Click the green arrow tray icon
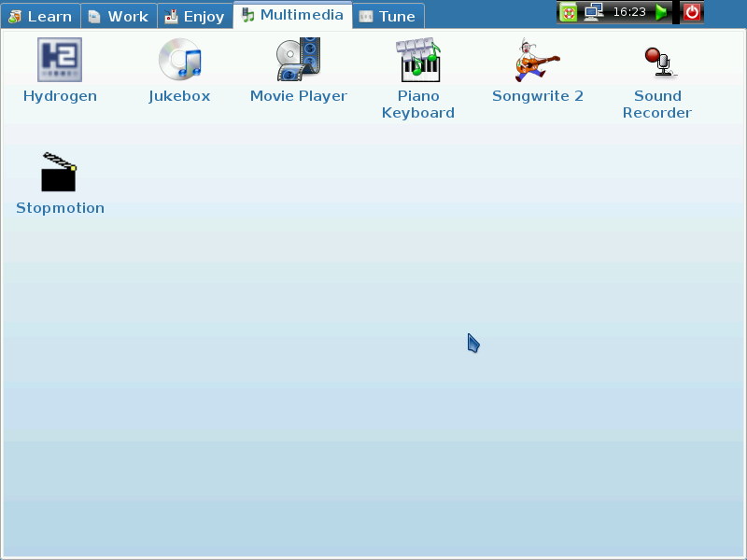The image size is (747, 560). pos(661,12)
